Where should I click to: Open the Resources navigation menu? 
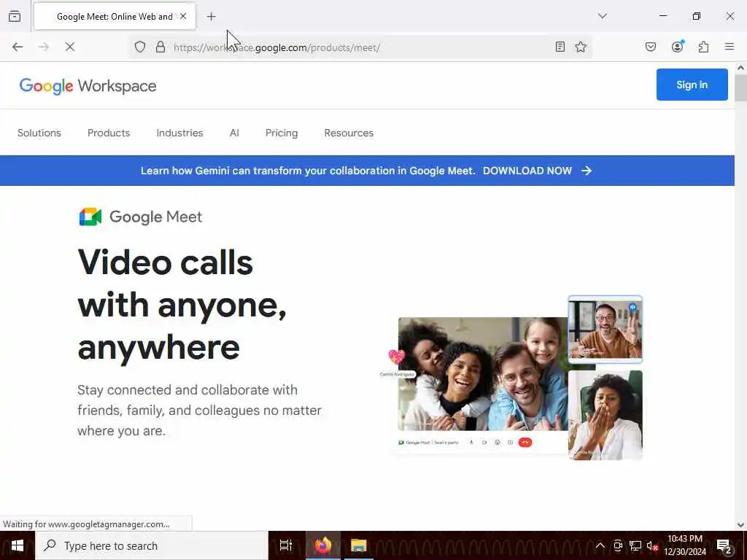pos(349,133)
